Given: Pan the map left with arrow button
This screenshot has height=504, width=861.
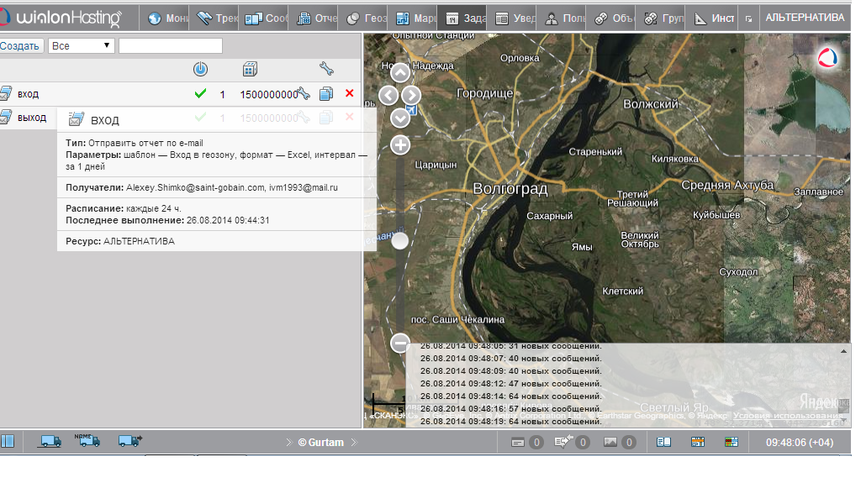Looking at the screenshot, I should pos(388,95).
